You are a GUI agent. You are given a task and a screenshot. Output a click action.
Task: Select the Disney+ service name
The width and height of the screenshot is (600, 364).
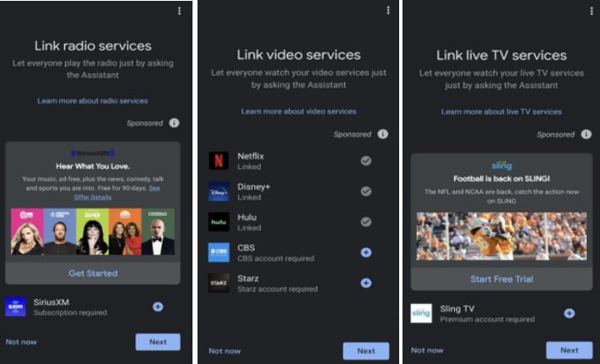[253, 187]
